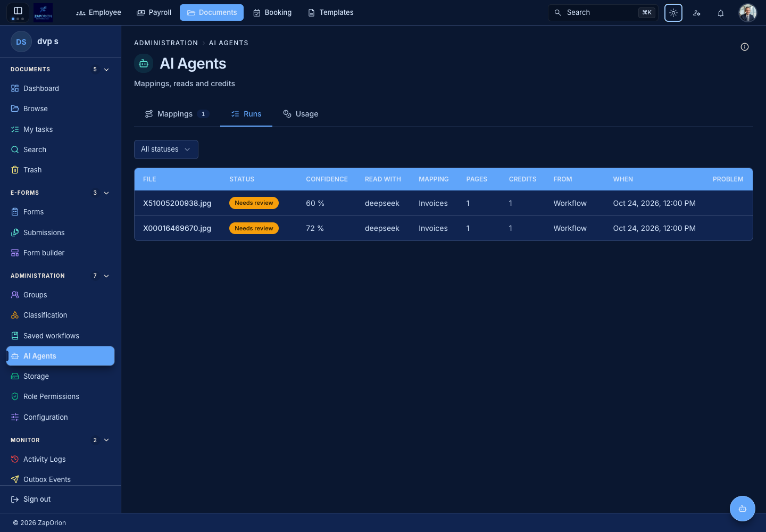Collapse the Documents sidebar section
Screen dimensions: 766x532
[106, 69]
